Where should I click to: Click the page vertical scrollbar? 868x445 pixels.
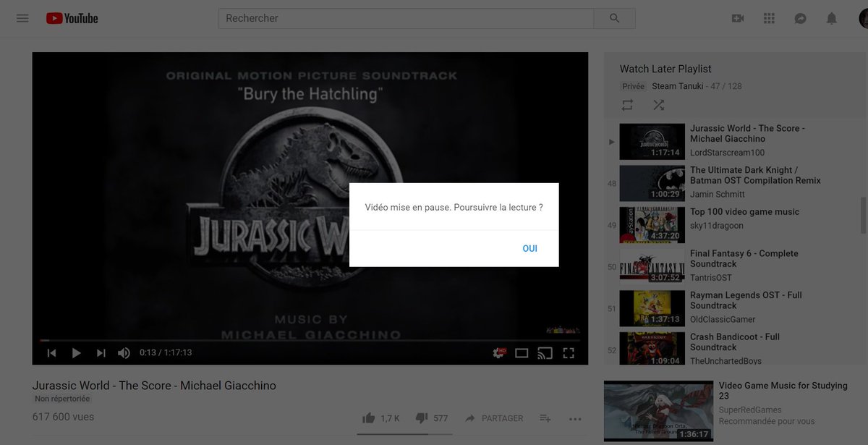[864, 215]
